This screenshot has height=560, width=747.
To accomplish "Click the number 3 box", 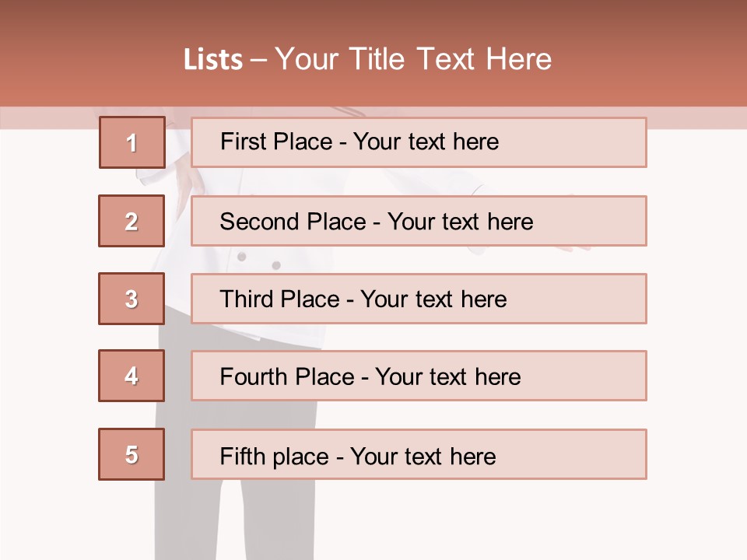I will [132, 299].
